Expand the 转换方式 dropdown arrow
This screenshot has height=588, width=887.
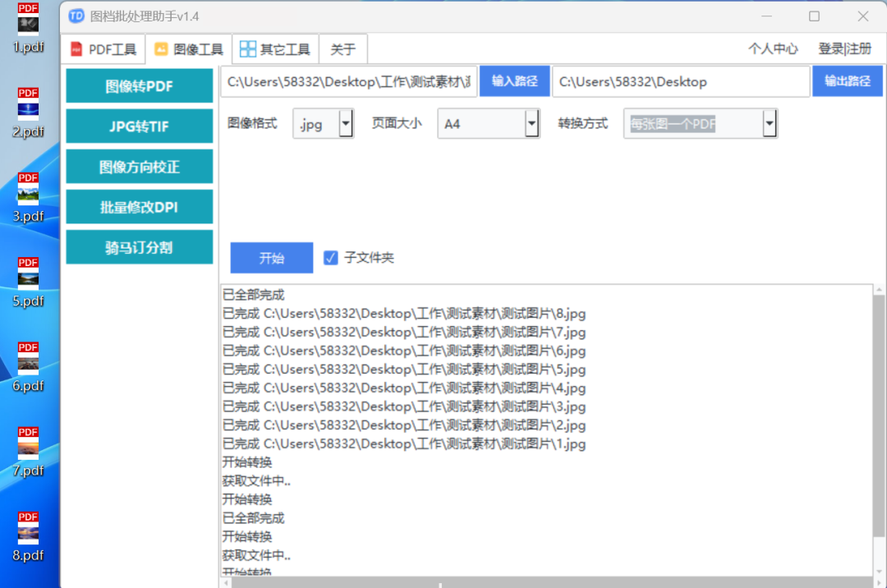(769, 123)
